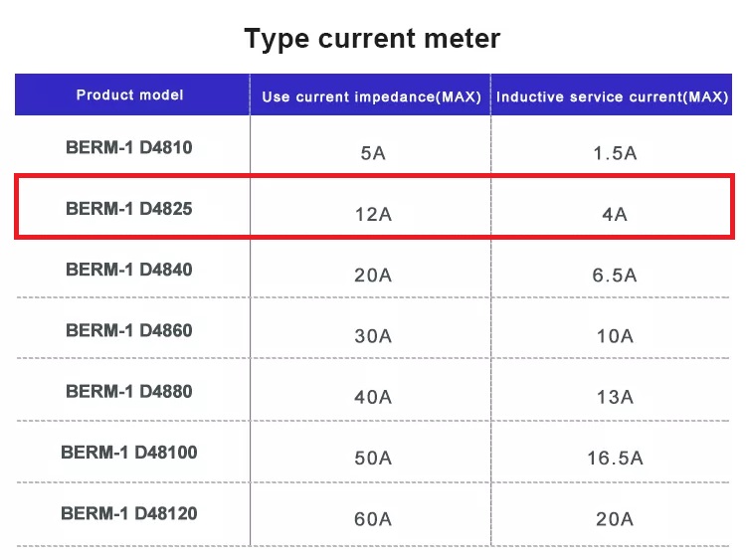Click 'Use current impedance(MAX)' header

coord(371,96)
